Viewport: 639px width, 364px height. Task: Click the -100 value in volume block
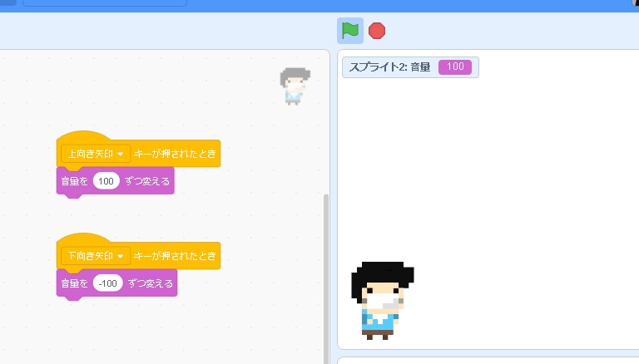click(x=107, y=283)
